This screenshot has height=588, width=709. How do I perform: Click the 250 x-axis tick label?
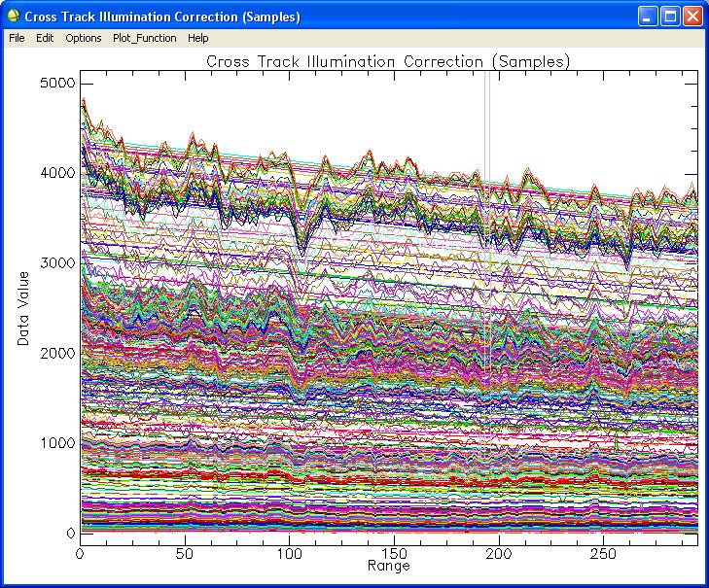pyautogui.click(x=603, y=554)
